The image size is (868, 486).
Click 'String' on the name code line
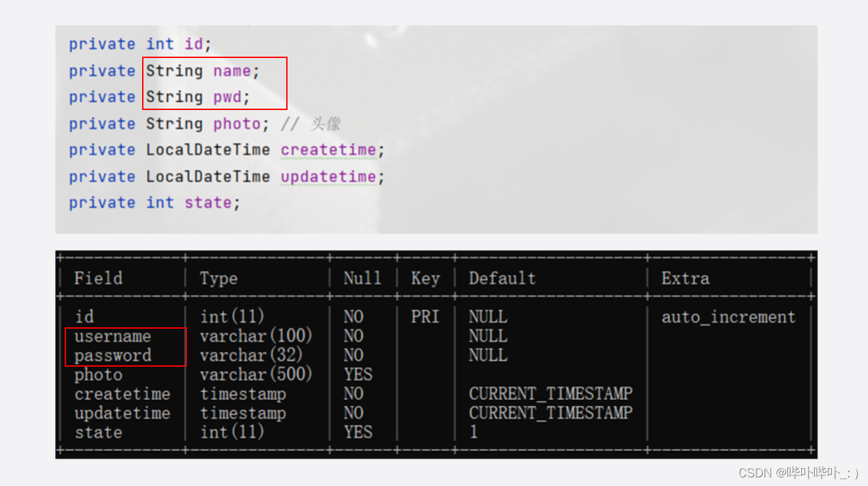pyautogui.click(x=174, y=71)
